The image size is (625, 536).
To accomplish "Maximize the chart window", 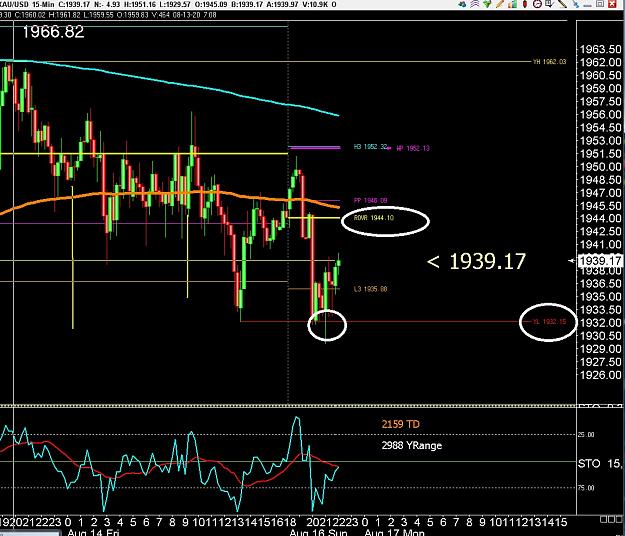I will (600, 4).
